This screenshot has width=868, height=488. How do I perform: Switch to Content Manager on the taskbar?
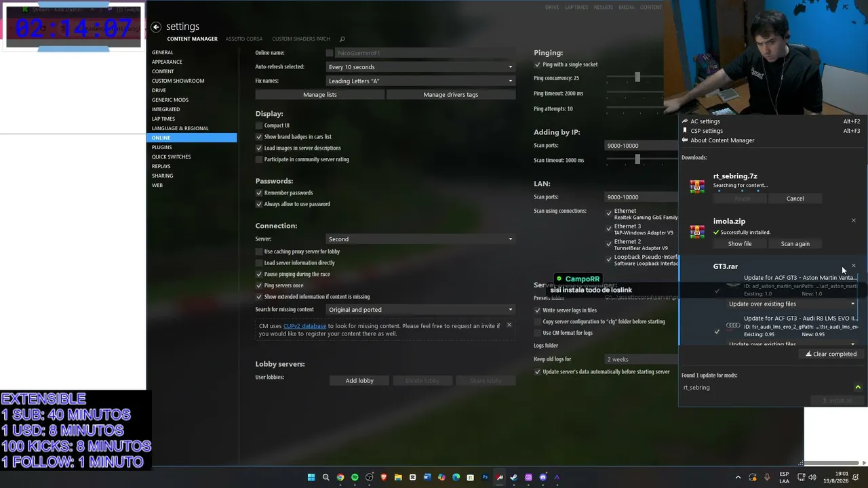(x=500, y=477)
